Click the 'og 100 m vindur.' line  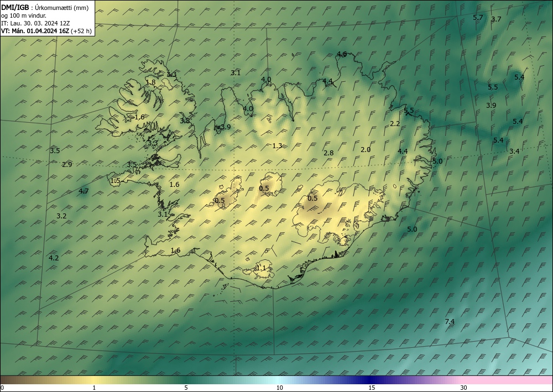pos(24,15)
